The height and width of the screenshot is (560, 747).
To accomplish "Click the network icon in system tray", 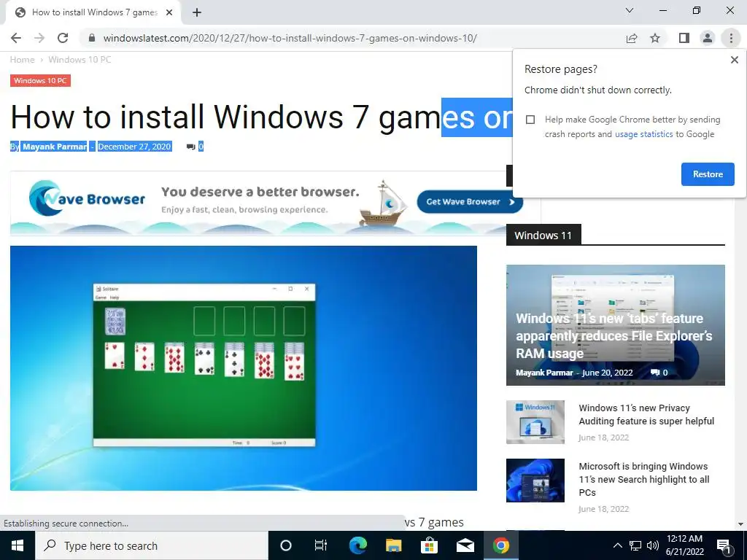I will (635, 545).
